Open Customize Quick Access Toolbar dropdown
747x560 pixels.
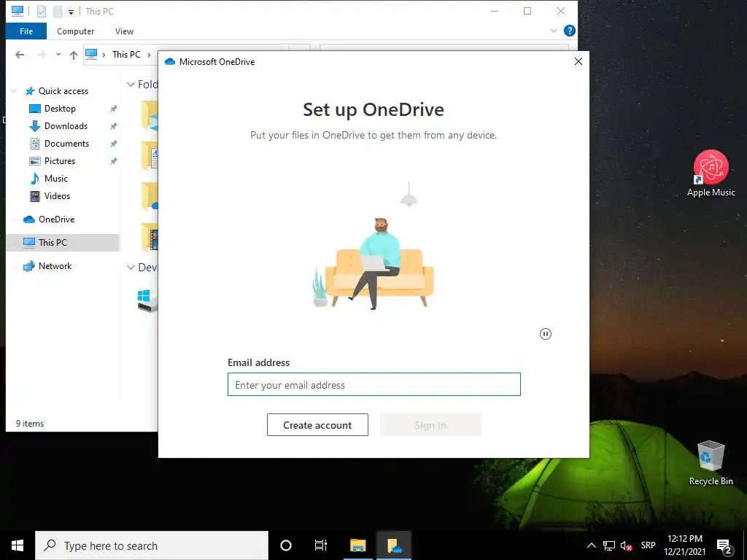(71, 12)
